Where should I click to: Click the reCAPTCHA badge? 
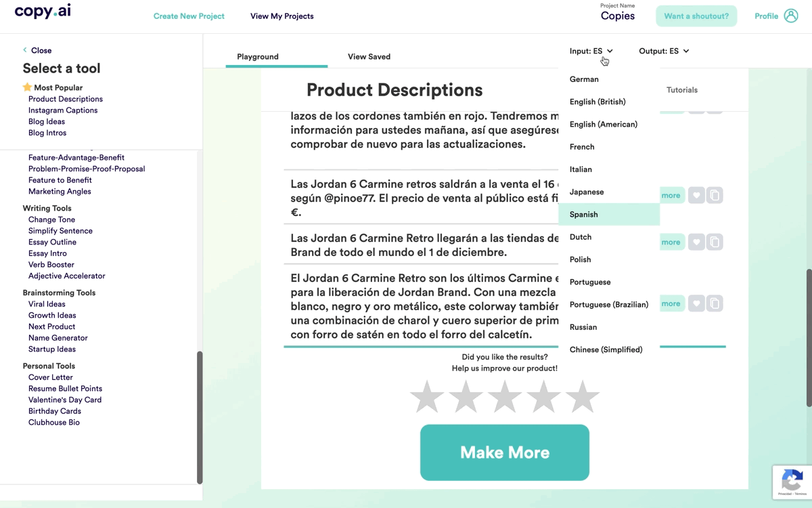coord(792,482)
